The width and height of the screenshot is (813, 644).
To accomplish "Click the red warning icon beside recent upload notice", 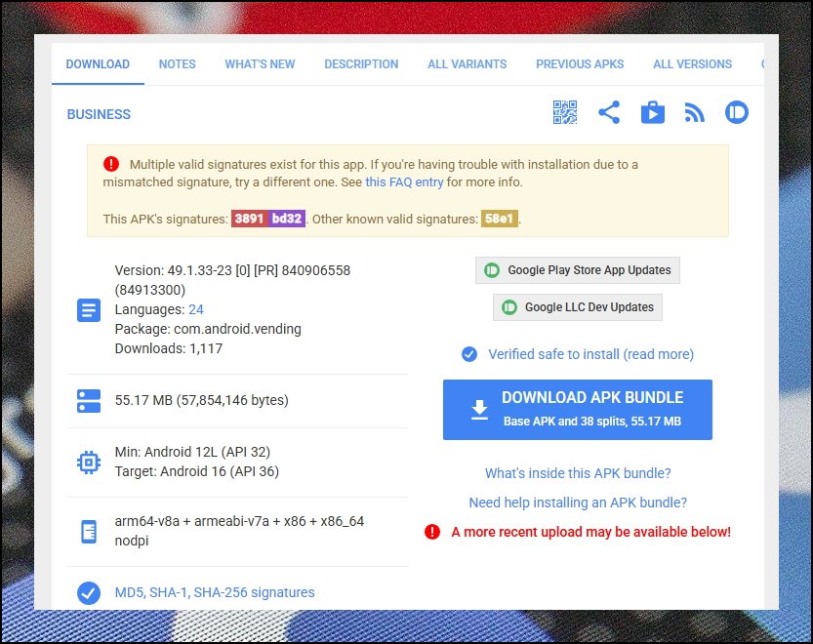I will pyautogui.click(x=432, y=532).
